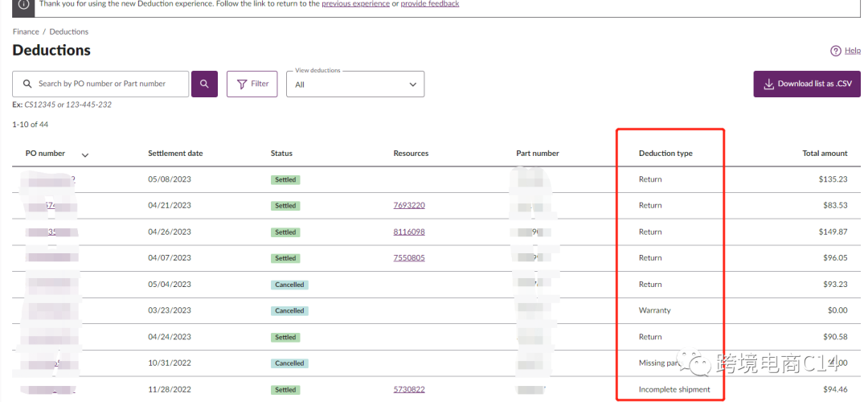This screenshot has height=402, width=868.
Task: Click the provide feedback link
Action: (430, 4)
